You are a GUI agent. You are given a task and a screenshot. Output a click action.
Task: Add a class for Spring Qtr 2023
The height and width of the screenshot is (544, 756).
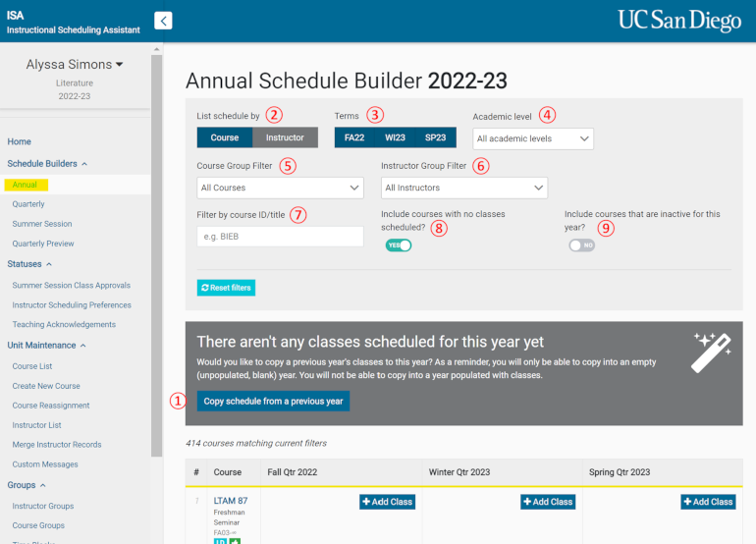[x=708, y=502]
